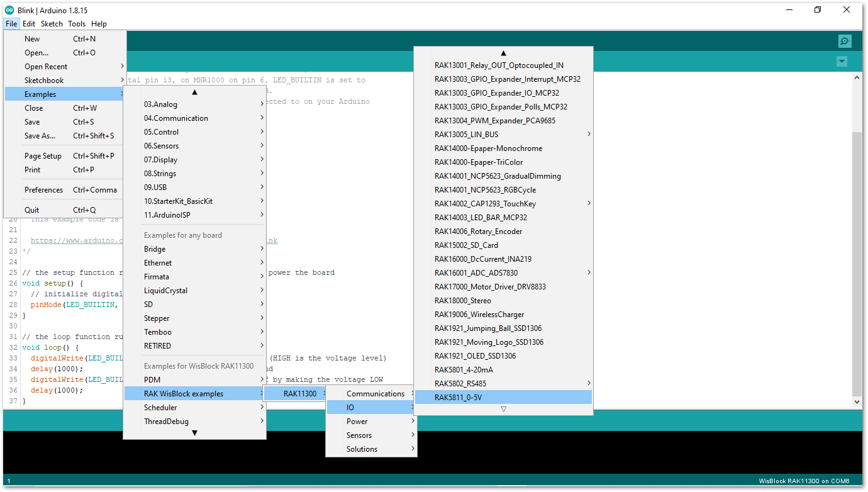Expand 06.Sensors examples

click(x=195, y=146)
